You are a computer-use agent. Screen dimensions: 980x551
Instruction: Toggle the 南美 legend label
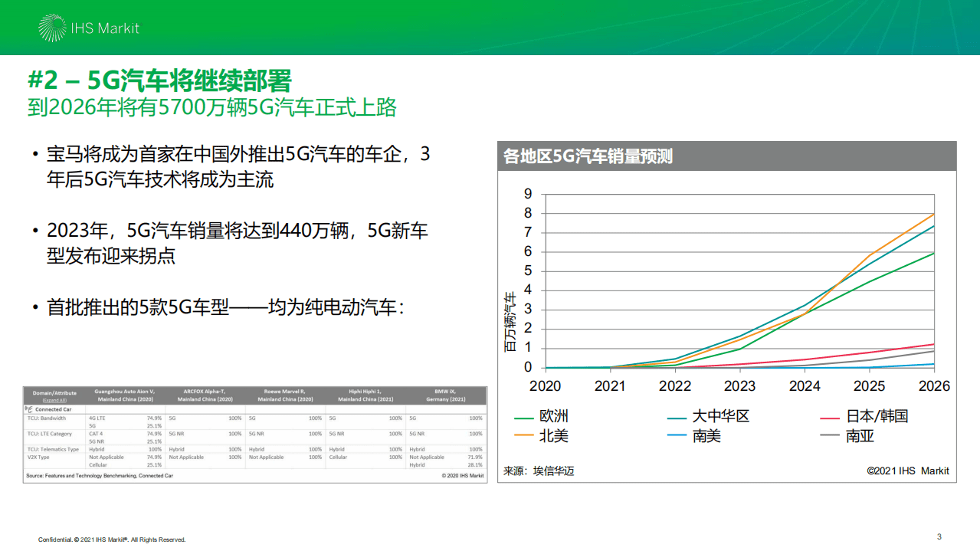705,435
